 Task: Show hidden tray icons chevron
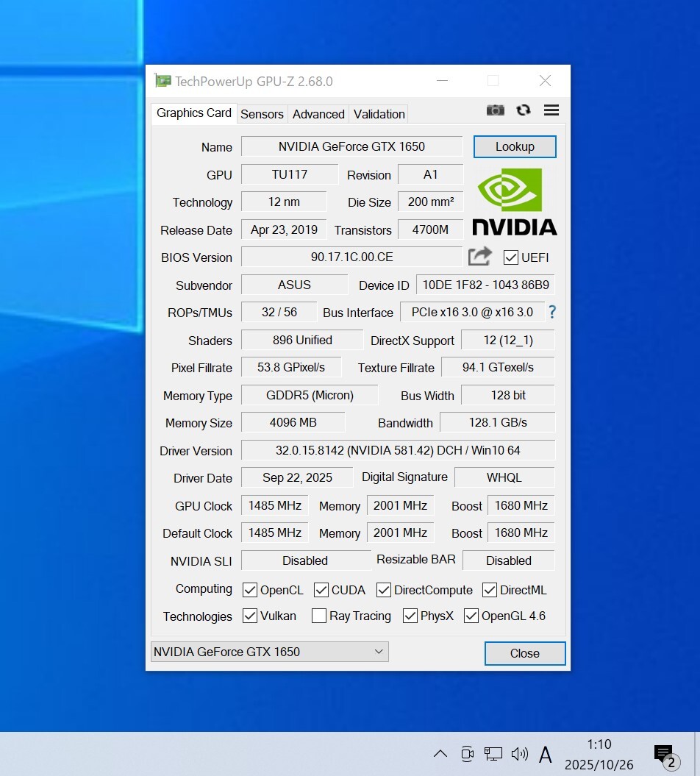[440, 754]
